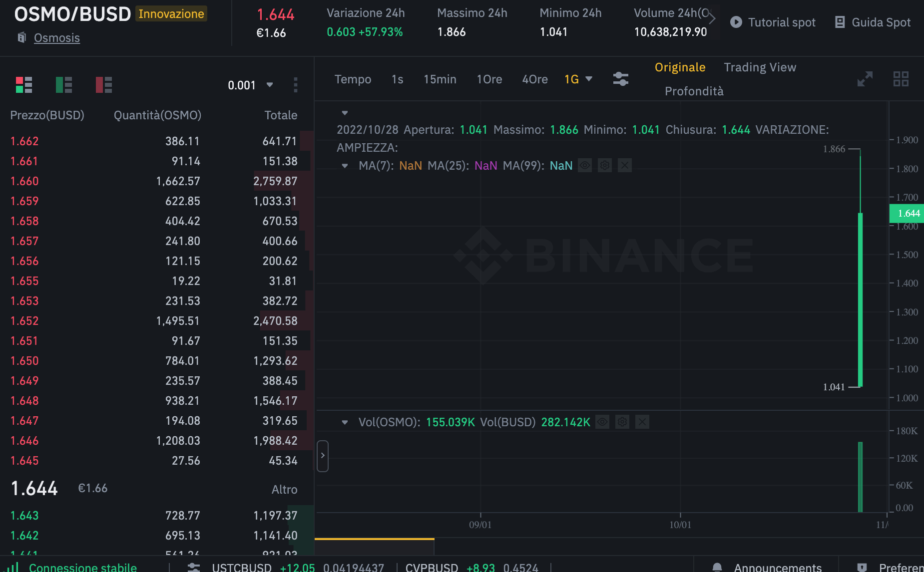
Task: Collapse the MA indicator row arrow
Action: pyautogui.click(x=345, y=166)
